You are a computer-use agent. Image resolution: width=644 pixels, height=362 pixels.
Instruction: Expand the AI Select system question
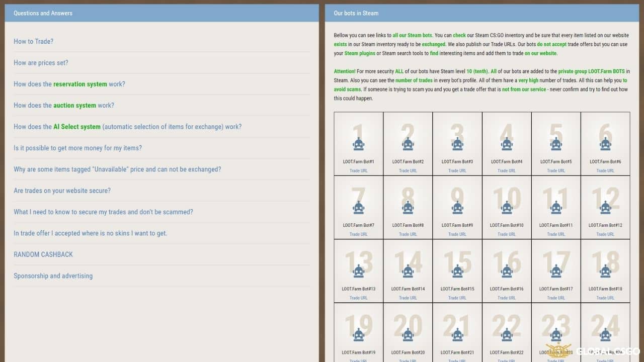[x=127, y=127]
